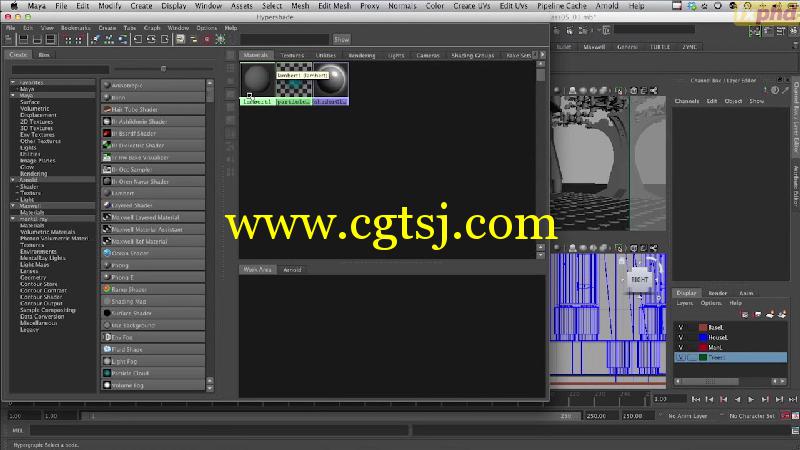Image resolution: width=800 pixels, height=450 pixels.
Task: Open Hypershade Bookmarks menu
Action: click(x=76, y=28)
